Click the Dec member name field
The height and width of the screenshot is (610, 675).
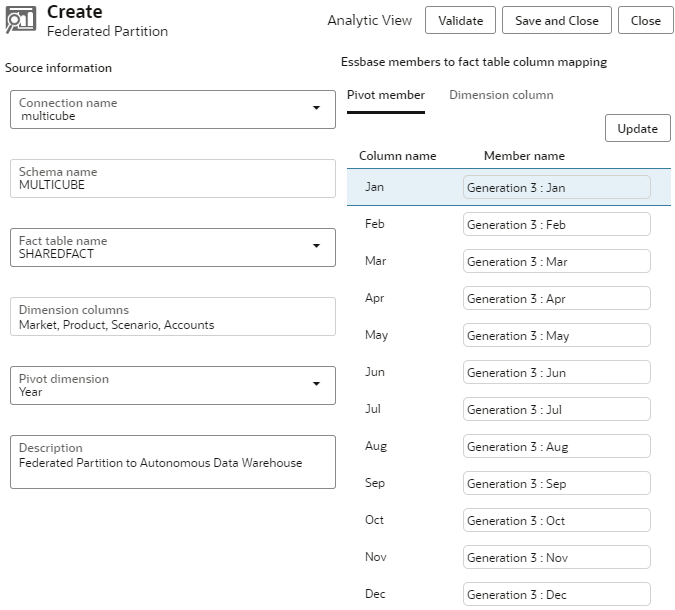point(556,595)
